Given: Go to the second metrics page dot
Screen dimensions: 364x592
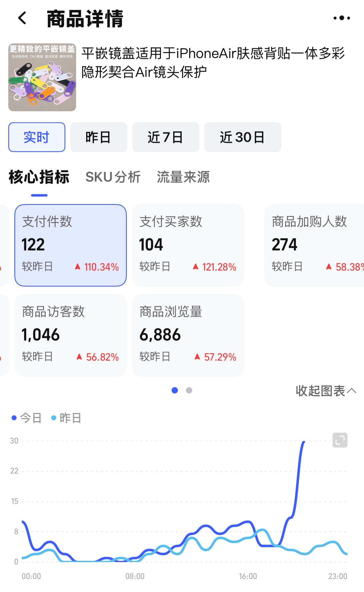Looking at the screenshot, I should [189, 390].
